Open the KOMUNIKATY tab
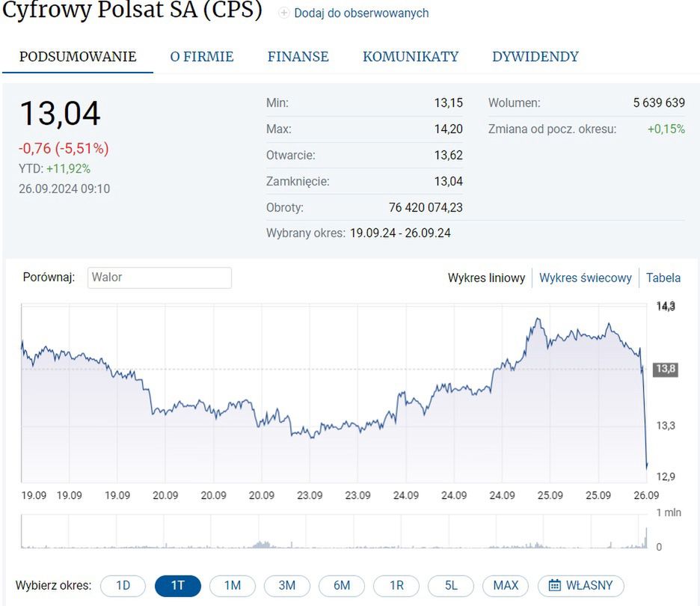The height and width of the screenshot is (606, 700). 411,57
